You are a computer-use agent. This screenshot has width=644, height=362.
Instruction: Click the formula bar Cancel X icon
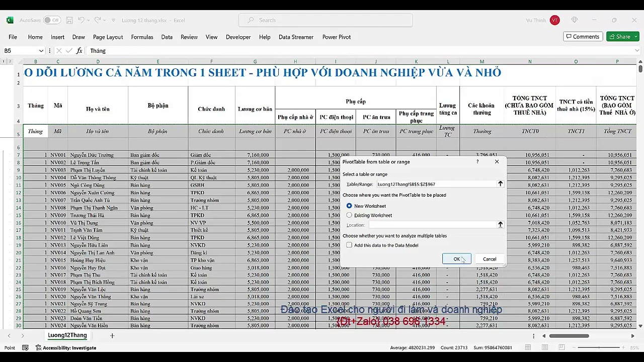point(59,51)
